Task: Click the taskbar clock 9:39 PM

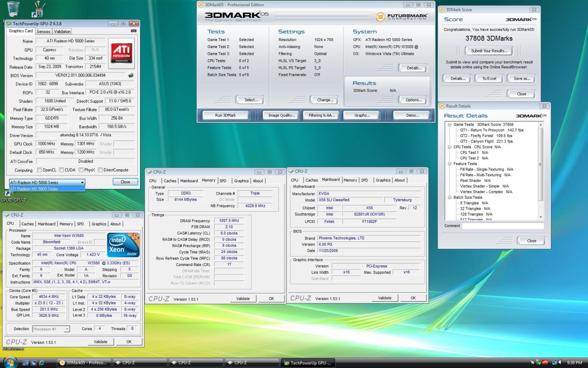Action: pos(574,362)
